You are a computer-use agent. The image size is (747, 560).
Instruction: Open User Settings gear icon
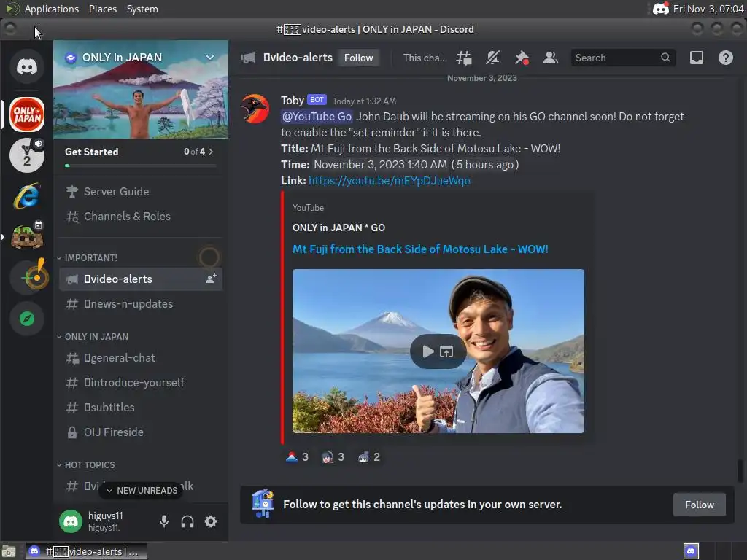click(x=211, y=521)
